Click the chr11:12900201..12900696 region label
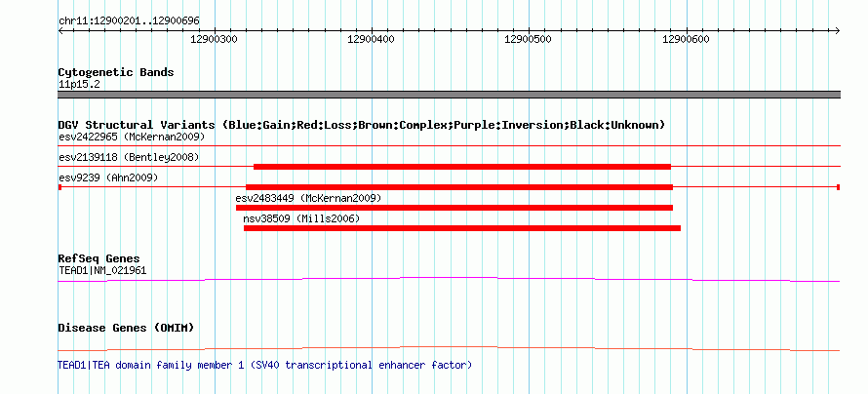 tap(129, 21)
